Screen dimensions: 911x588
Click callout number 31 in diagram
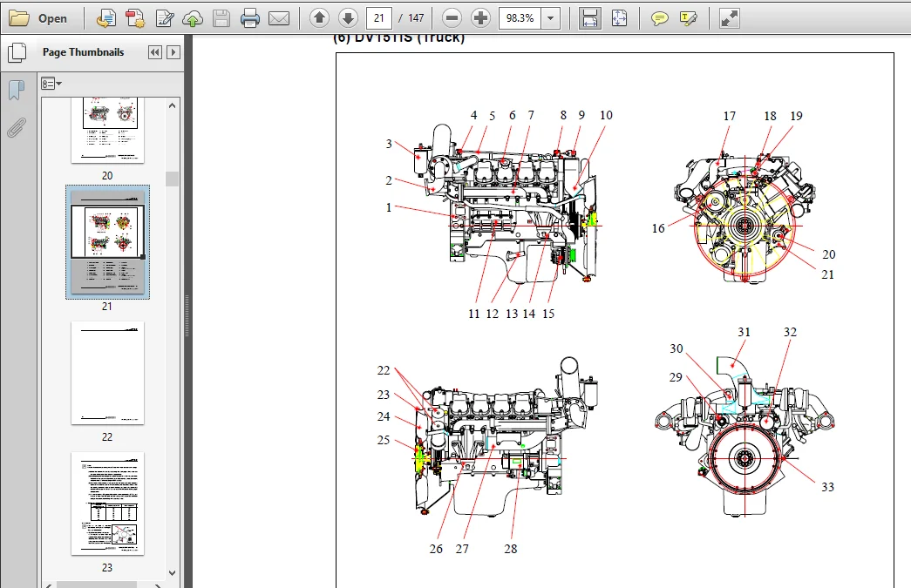tap(744, 332)
